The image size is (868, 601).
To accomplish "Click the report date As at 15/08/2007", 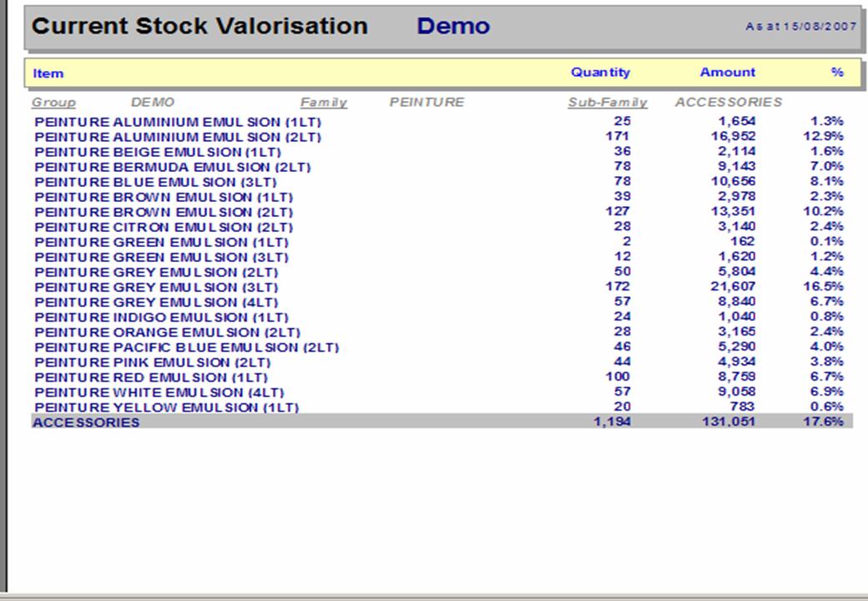I will [x=800, y=27].
